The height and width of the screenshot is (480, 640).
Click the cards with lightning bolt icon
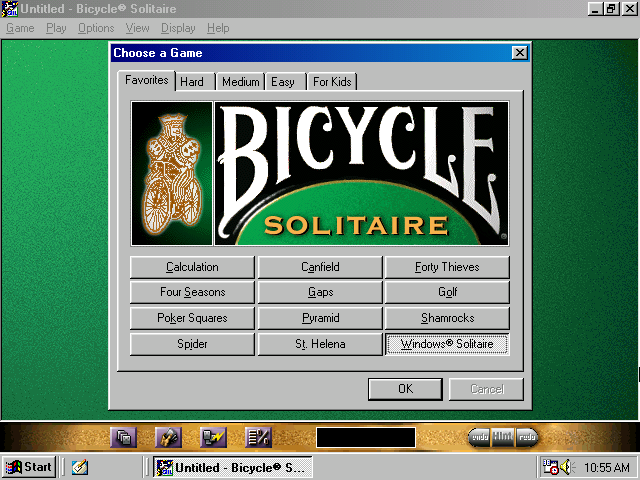pos(213,438)
